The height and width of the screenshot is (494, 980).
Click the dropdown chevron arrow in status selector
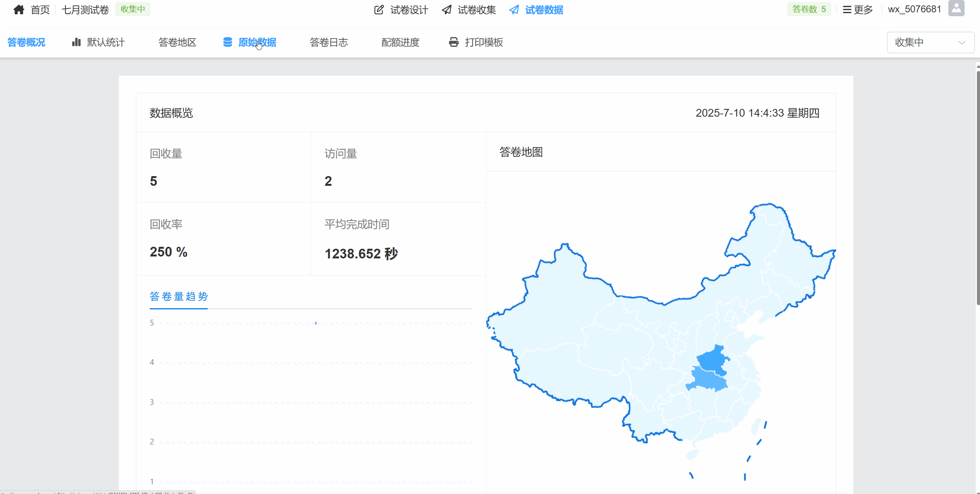coord(962,42)
